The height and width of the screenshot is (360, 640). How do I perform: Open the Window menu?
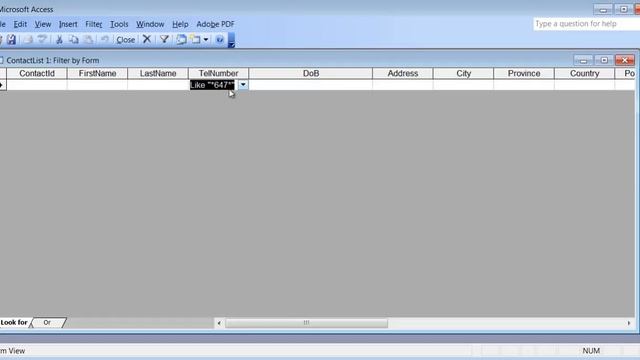150,24
